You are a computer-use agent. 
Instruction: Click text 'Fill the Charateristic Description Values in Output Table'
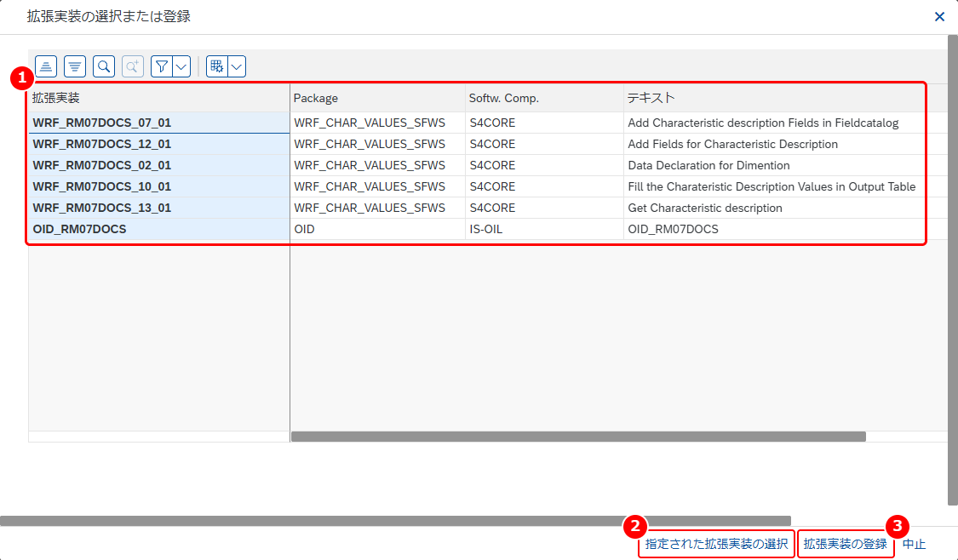(x=772, y=187)
